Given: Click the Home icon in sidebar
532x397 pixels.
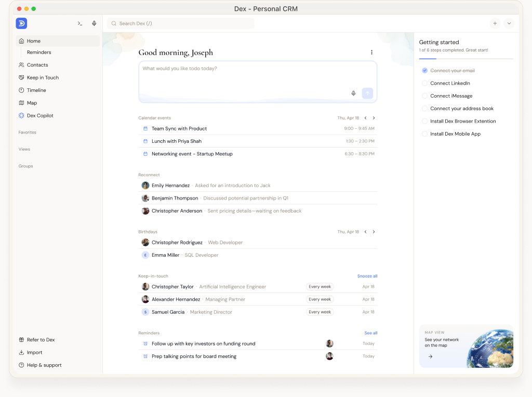Looking at the screenshot, I should [21, 41].
